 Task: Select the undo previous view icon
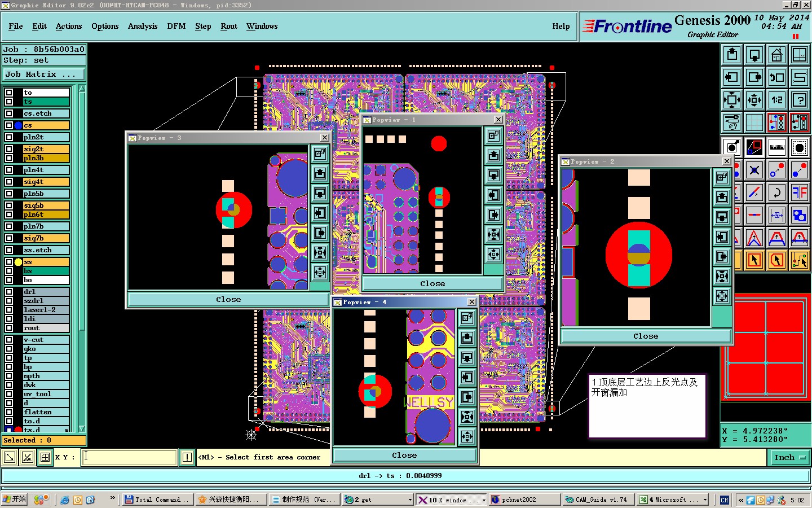tap(777, 77)
